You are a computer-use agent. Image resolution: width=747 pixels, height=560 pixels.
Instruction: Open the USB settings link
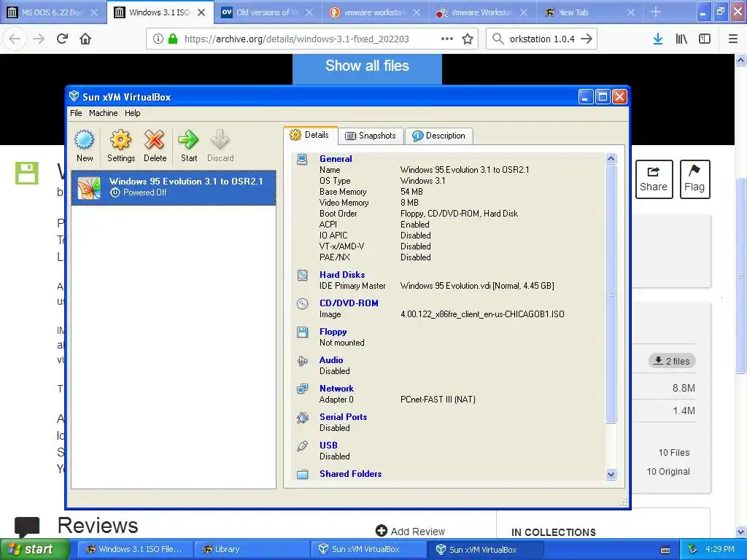pyautogui.click(x=328, y=446)
